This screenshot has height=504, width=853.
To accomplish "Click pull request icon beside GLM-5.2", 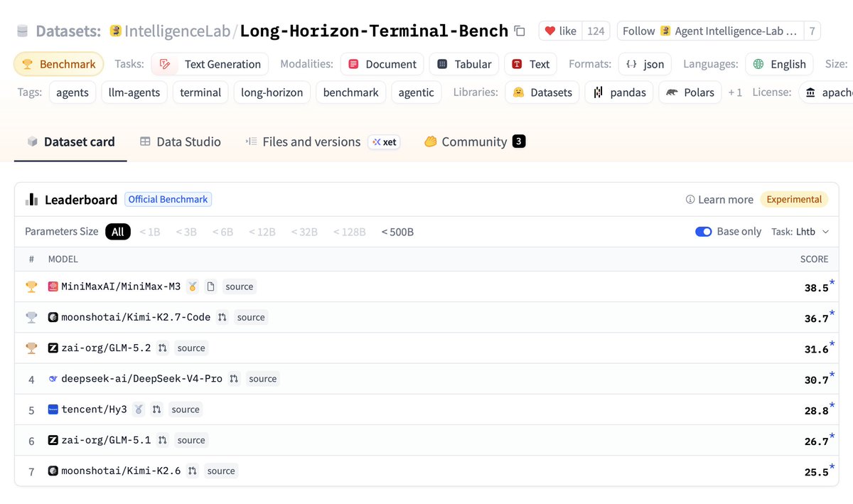I will [163, 348].
